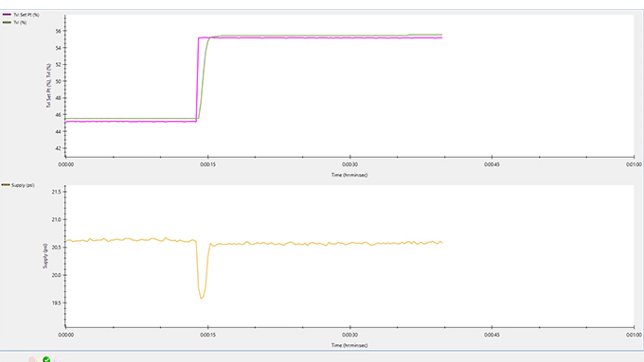Click the supply chart's Time axis title

pyautogui.click(x=350, y=345)
